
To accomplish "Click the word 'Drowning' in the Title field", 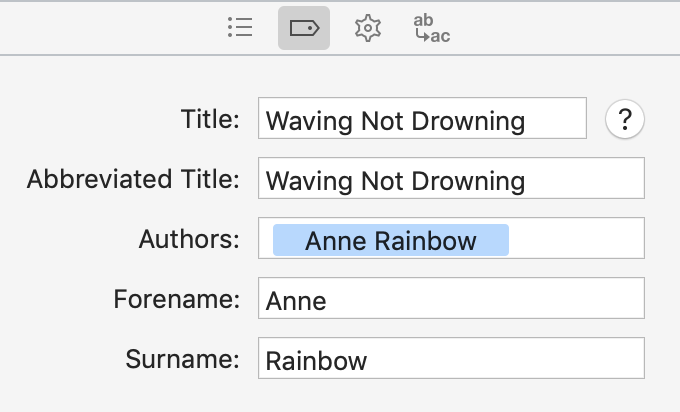I will pos(468,121).
